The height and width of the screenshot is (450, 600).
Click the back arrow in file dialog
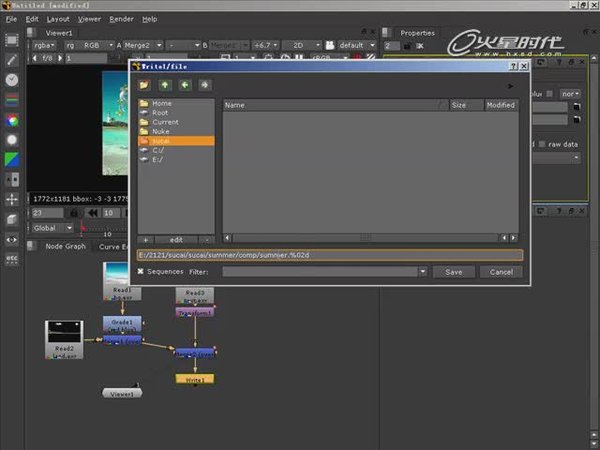point(185,85)
